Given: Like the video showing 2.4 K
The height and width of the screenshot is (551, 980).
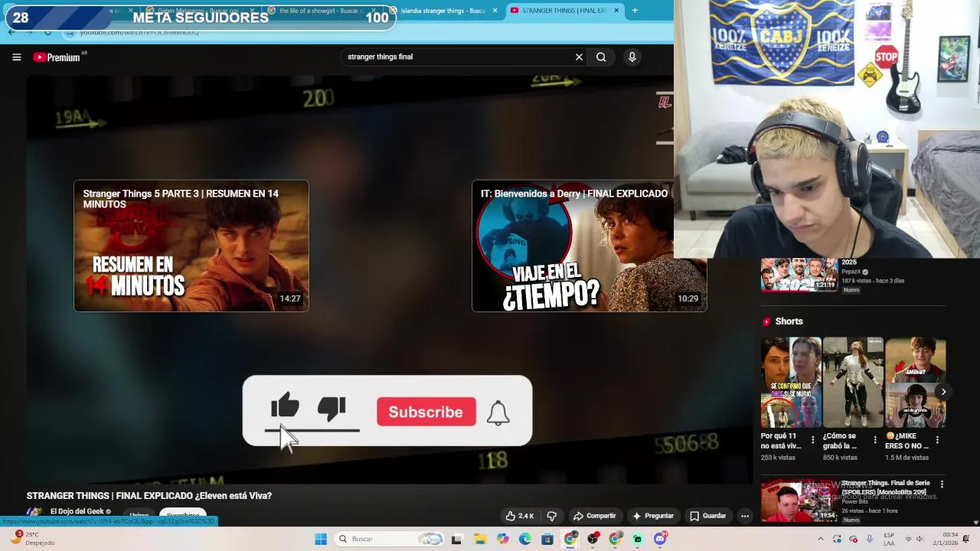Looking at the screenshot, I should pos(520,516).
